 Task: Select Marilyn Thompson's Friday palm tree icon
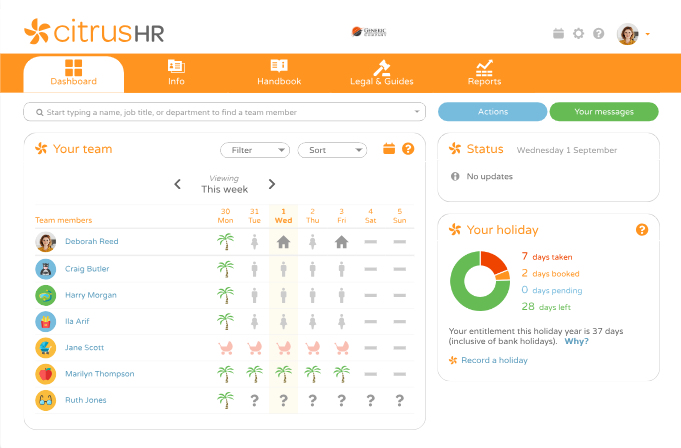pos(341,374)
